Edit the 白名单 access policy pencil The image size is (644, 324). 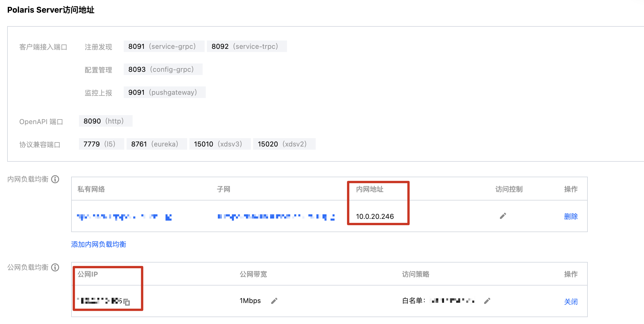(487, 301)
